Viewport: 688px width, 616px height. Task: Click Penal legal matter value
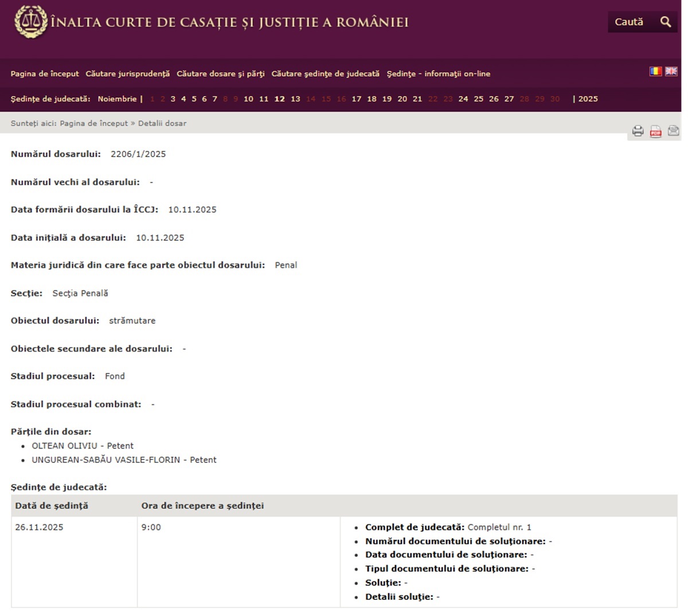[x=286, y=265]
